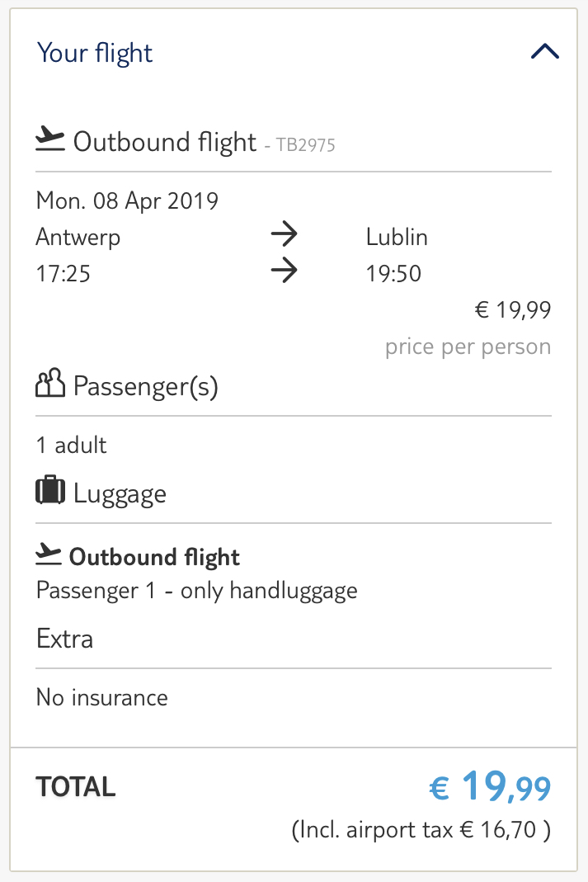Click the € 19,99 price per person
The image size is (588, 882).
[x=513, y=310]
